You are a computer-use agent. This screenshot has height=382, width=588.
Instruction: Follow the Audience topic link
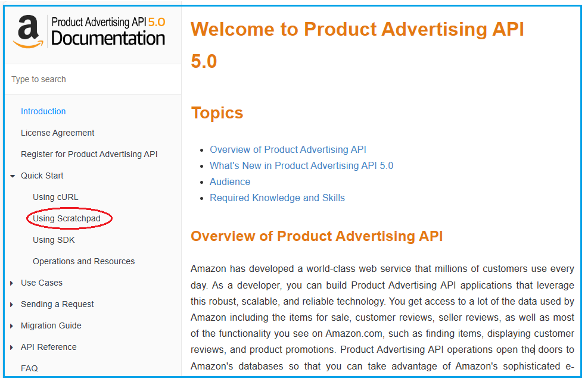coord(230,181)
